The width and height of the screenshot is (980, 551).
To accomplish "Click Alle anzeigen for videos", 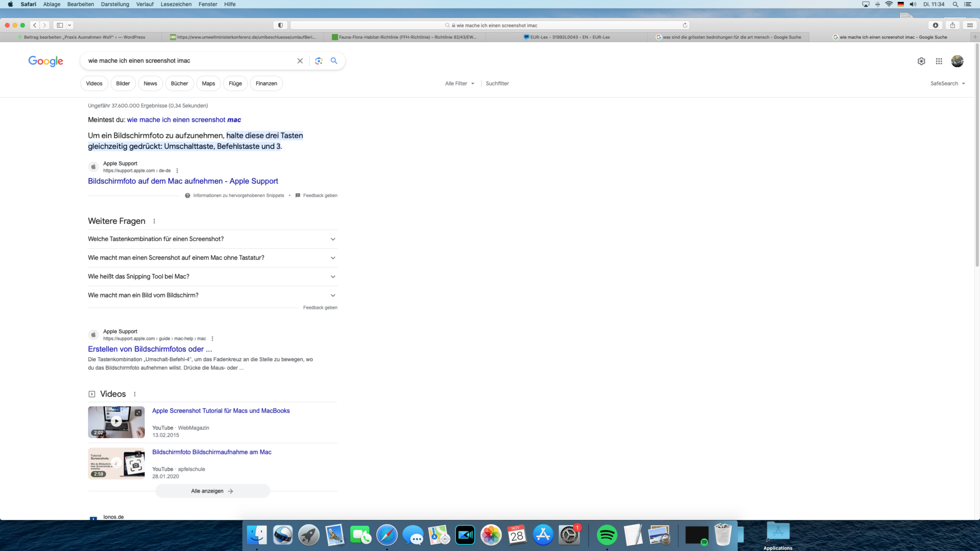I will tap(212, 491).
